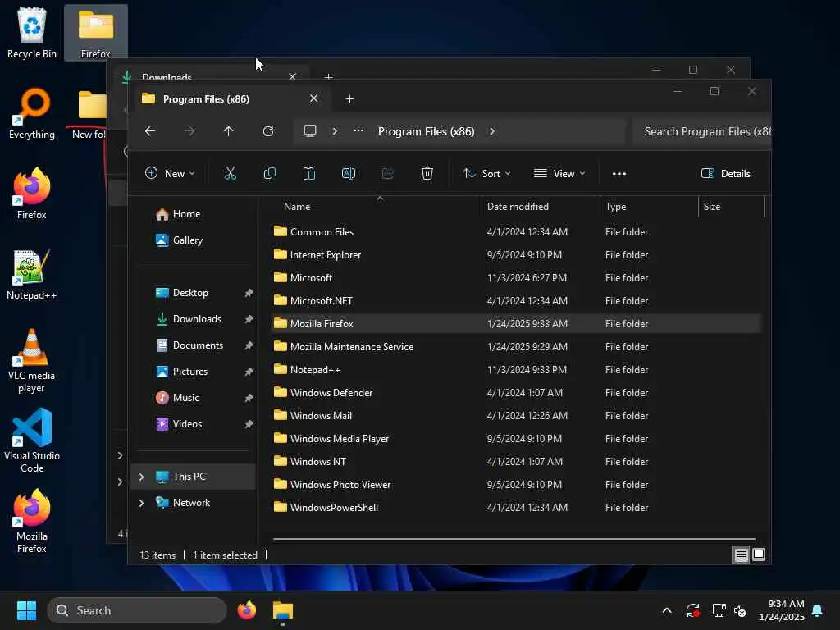The width and height of the screenshot is (840, 630).
Task: Click chevron after Program Files (x86) breadcrumb
Action: pos(492,131)
